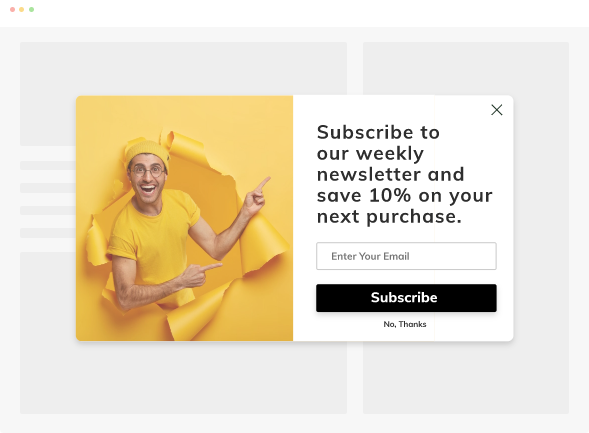Click the man's yellow beanie in photo
This screenshot has width=589, height=433.
[147, 151]
